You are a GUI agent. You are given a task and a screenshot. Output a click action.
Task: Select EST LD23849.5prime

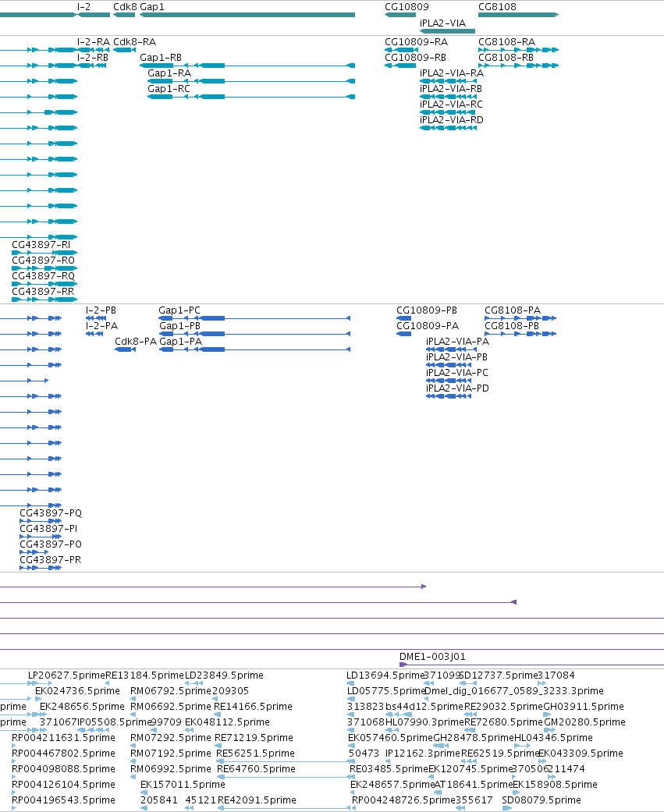point(224,675)
